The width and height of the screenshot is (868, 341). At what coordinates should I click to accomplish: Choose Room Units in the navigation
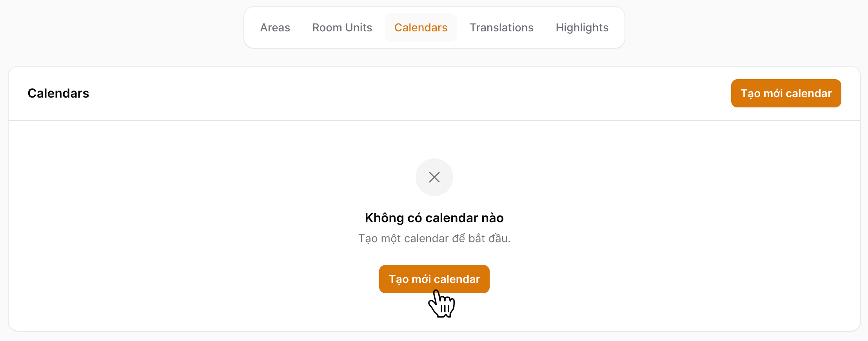(x=342, y=27)
